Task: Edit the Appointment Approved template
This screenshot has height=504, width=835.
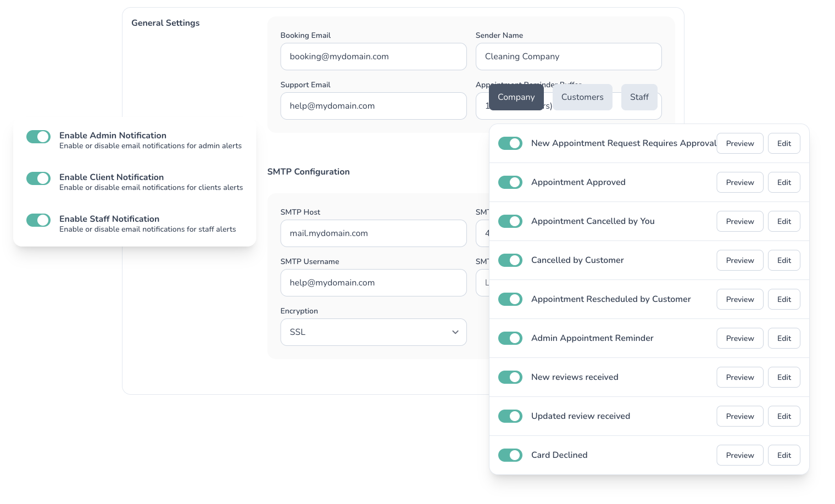Action: click(784, 182)
